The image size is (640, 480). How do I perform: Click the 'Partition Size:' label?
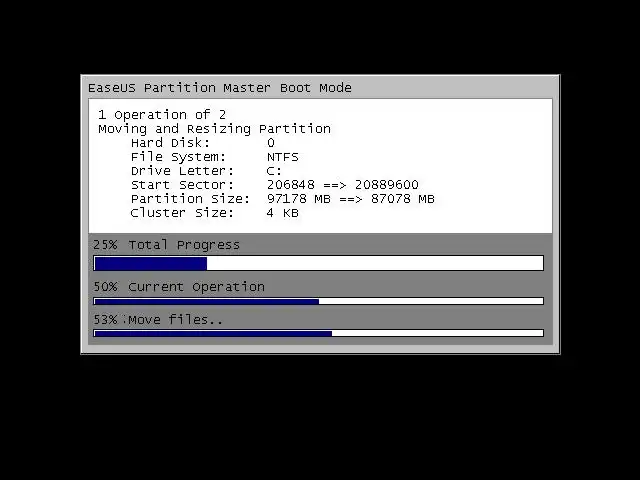tap(190, 199)
